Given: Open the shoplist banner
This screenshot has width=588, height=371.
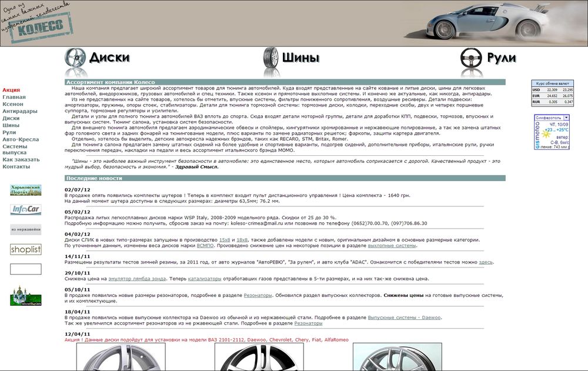Looking at the screenshot, I should [25, 249].
